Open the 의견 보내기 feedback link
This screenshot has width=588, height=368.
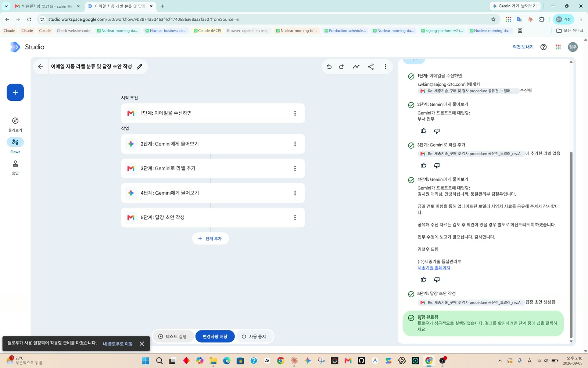(x=523, y=47)
